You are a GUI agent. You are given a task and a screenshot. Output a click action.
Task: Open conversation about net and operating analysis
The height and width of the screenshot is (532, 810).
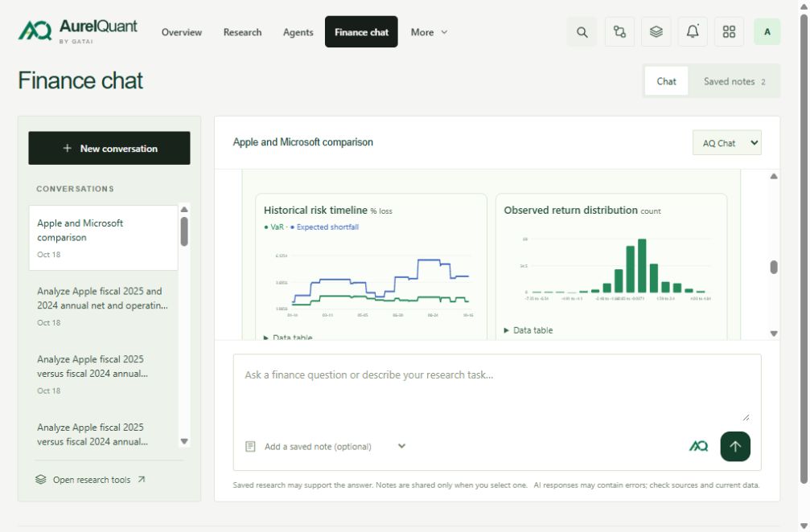coord(103,306)
